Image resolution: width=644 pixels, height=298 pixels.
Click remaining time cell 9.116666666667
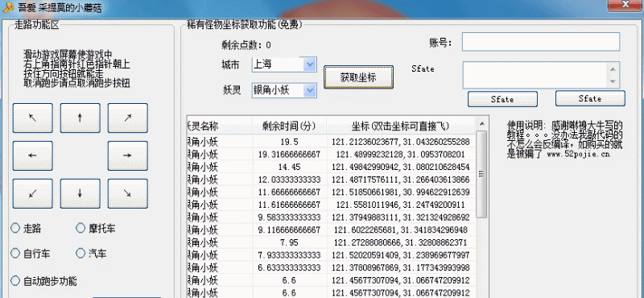(x=290, y=230)
